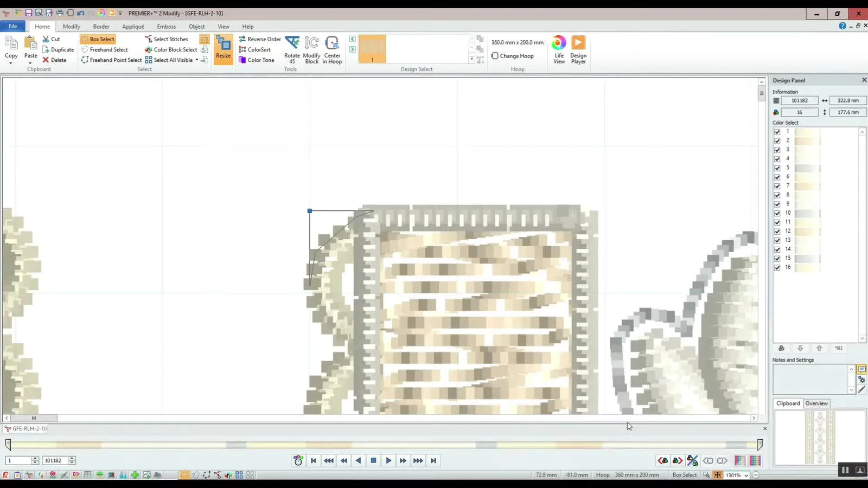Switch to the Overview tab
Viewport: 868px width, 488px height.
(x=816, y=403)
